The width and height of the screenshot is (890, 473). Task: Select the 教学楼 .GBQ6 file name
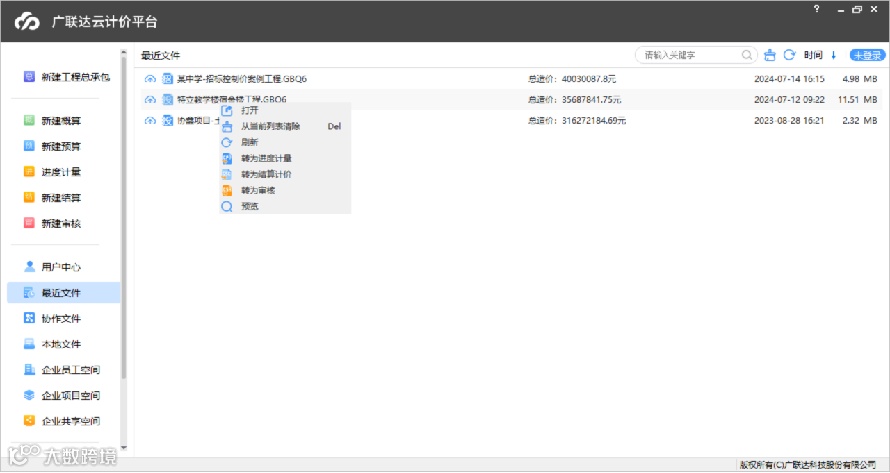pyautogui.click(x=232, y=99)
